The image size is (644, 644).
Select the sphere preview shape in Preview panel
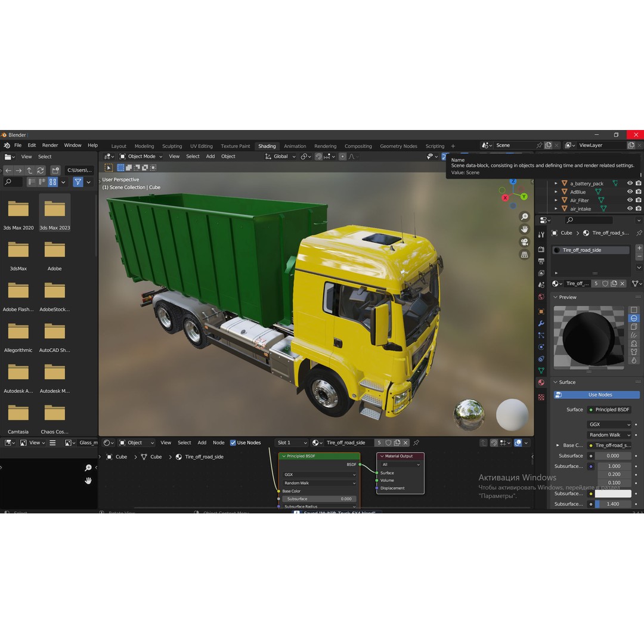point(634,318)
